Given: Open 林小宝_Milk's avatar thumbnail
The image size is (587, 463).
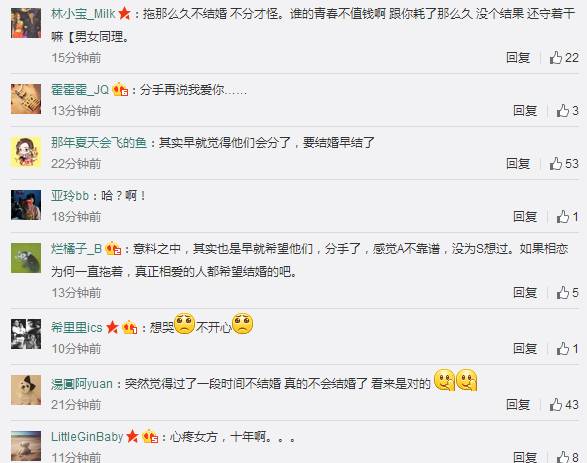Looking at the screenshot, I should [26, 23].
